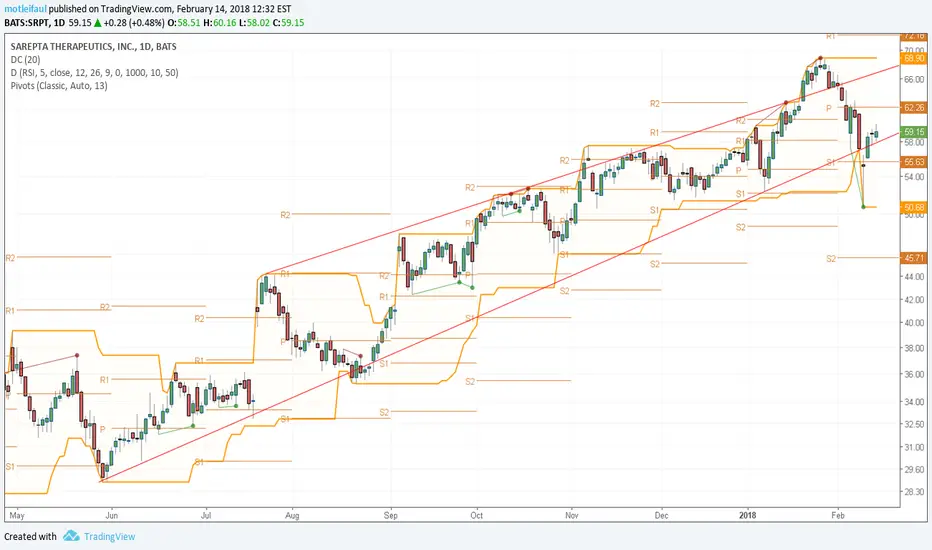Click the Created with caption text

click(x=30, y=536)
